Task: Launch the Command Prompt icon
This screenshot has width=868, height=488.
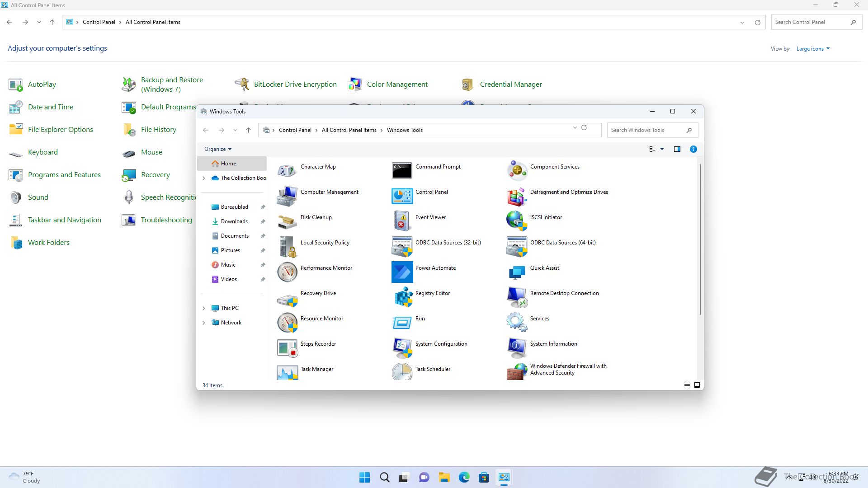Action: 402,171
